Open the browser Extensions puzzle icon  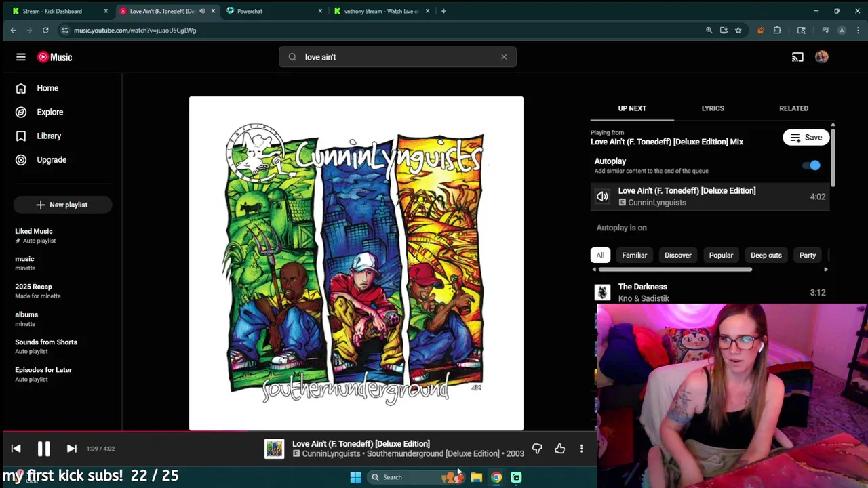pyautogui.click(x=777, y=30)
